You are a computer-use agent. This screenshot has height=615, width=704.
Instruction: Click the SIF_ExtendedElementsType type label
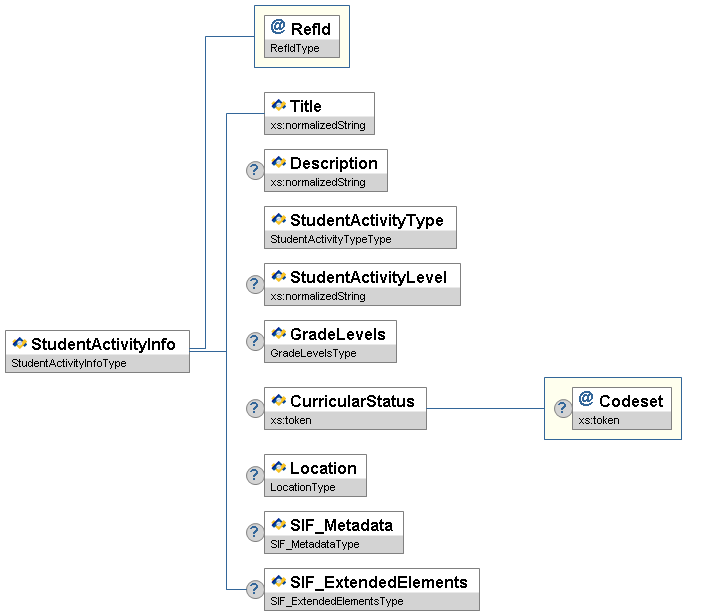click(x=337, y=601)
